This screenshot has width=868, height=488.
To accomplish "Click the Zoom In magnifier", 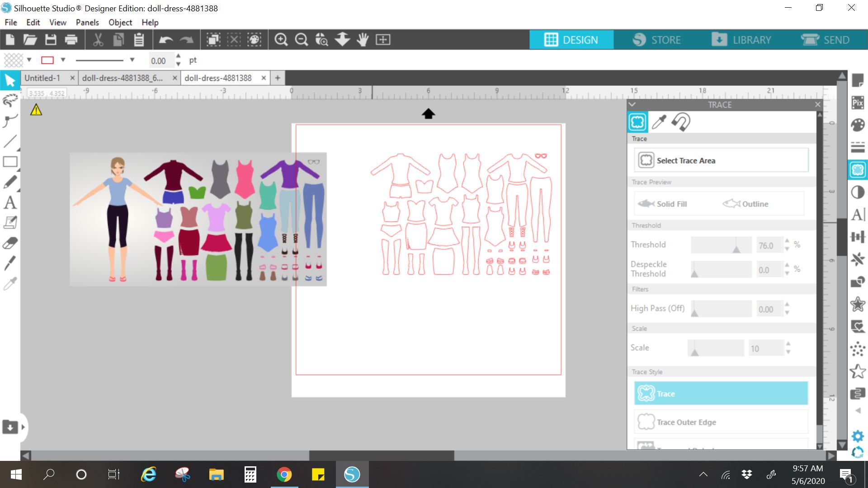I will click(281, 40).
